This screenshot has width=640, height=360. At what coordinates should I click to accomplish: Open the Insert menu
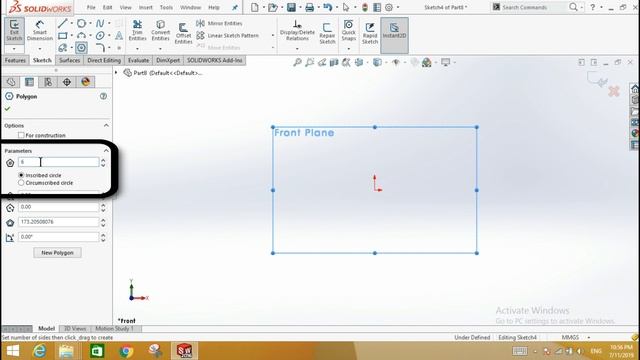click(146, 7)
